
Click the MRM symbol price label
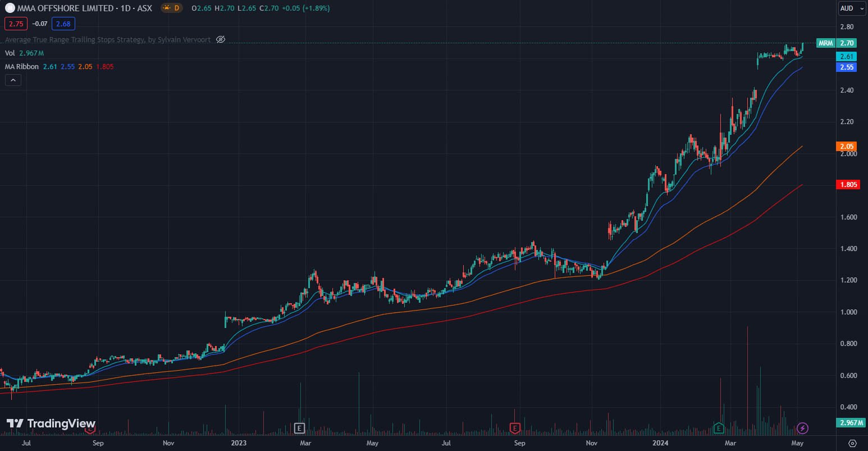point(825,43)
